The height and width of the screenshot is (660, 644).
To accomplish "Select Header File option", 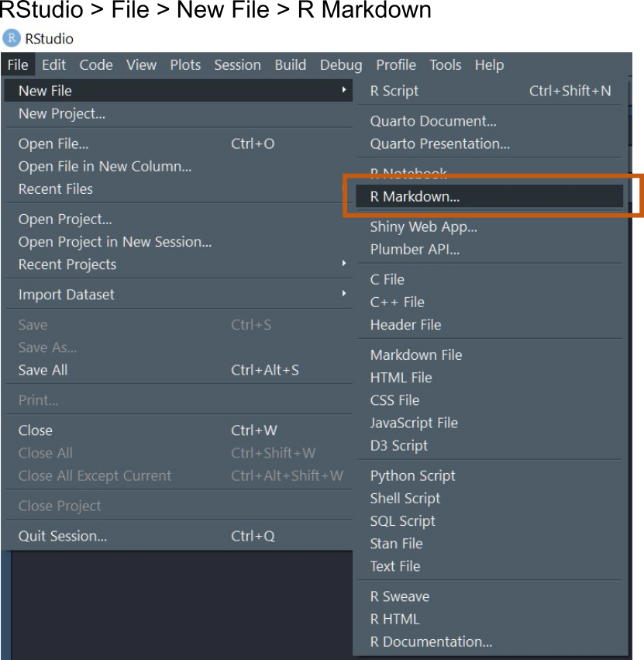I will (x=490, y=325).
